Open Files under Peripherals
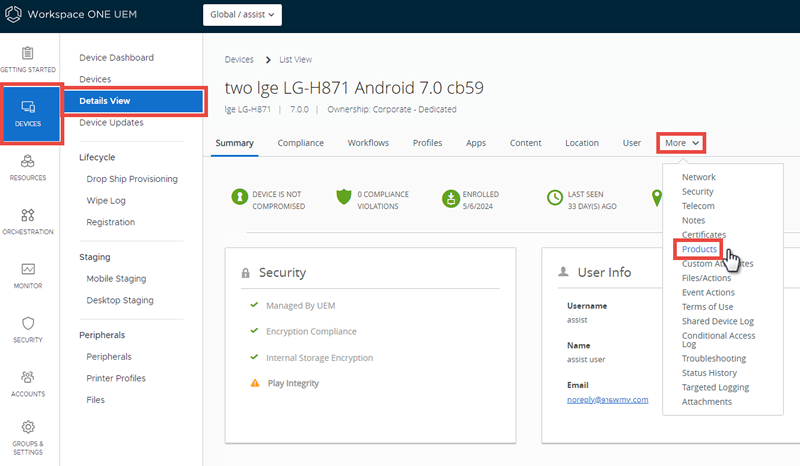800x466 pixels. click(x=95, y=400)
